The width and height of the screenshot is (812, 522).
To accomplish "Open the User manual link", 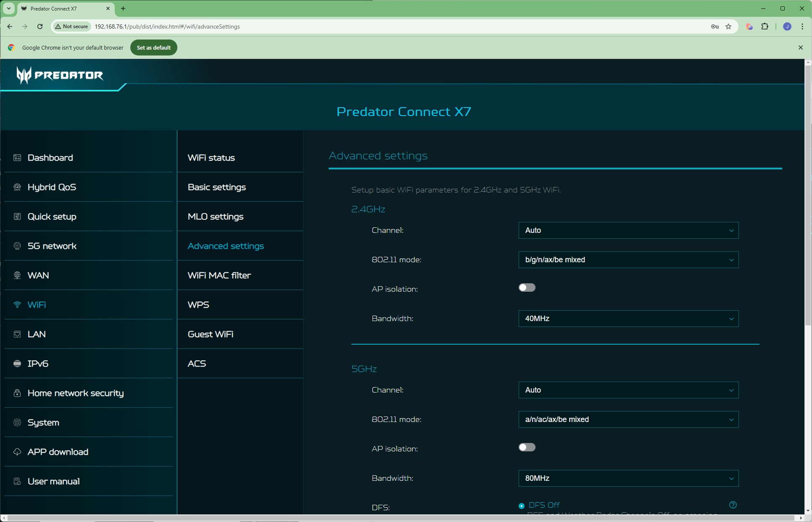I will tap(53, 481).
